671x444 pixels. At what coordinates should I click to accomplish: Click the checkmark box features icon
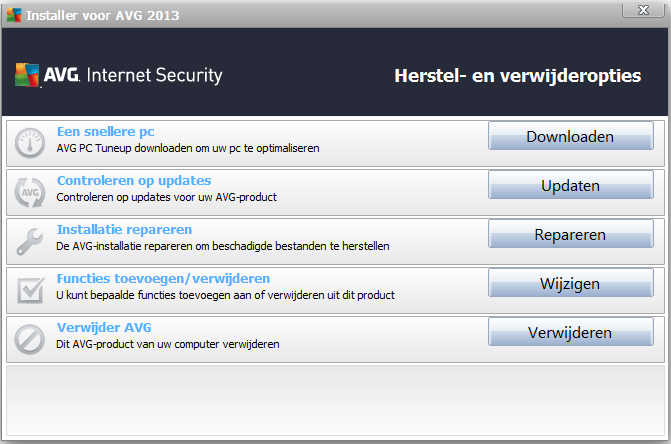point(30,290)
